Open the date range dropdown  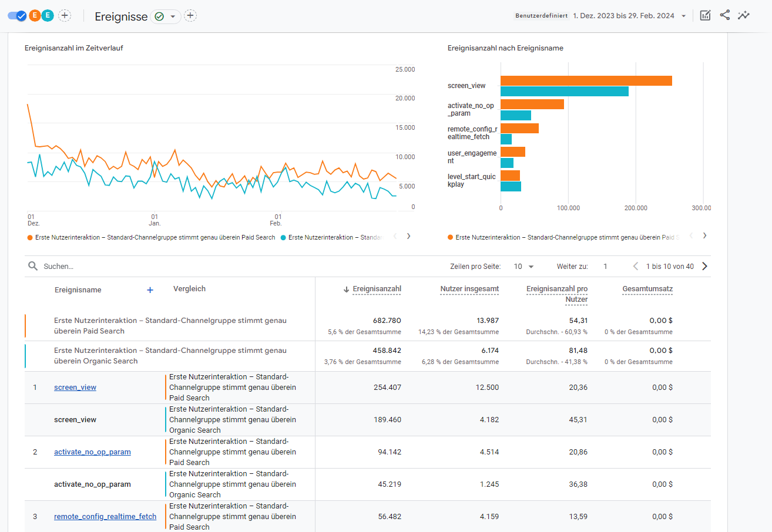(x=683, y=16)
